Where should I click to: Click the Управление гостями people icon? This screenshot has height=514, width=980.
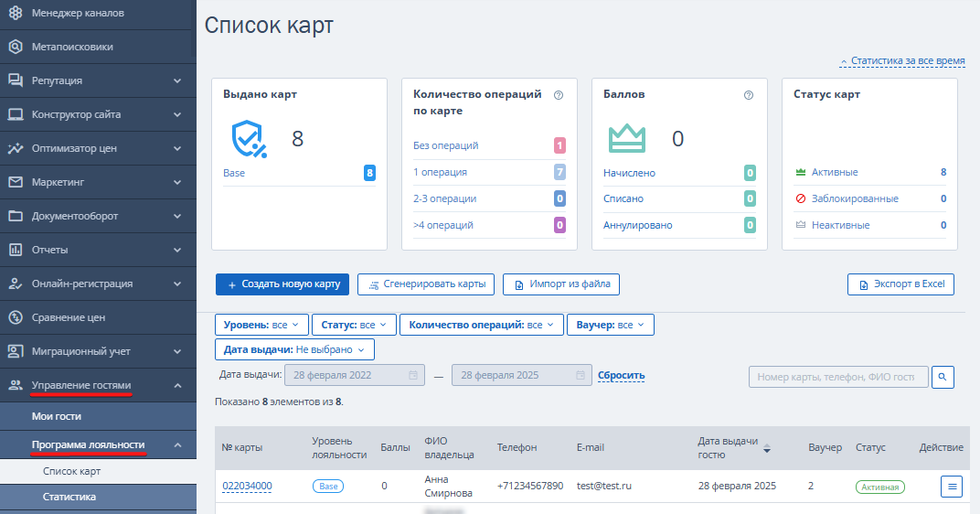click(15, 385)
